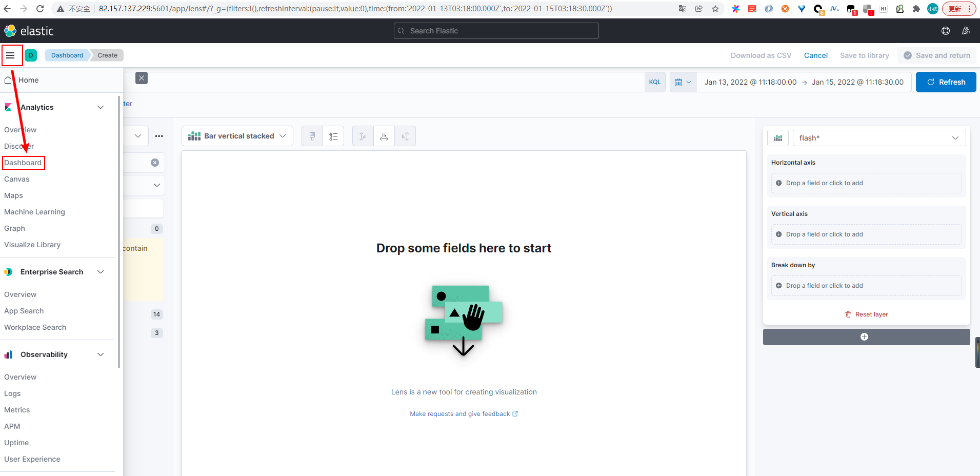Toggle the KQL query language switcher
980x476 pixels.
655,82
